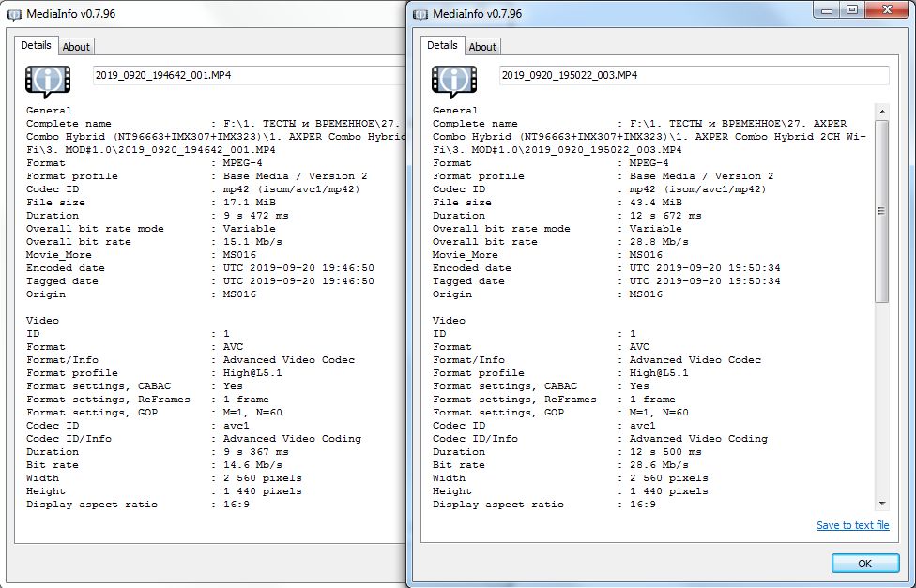
Task: Click the 2019_0920_194642_001.MP4 filename field
Action: click(249, 75)
